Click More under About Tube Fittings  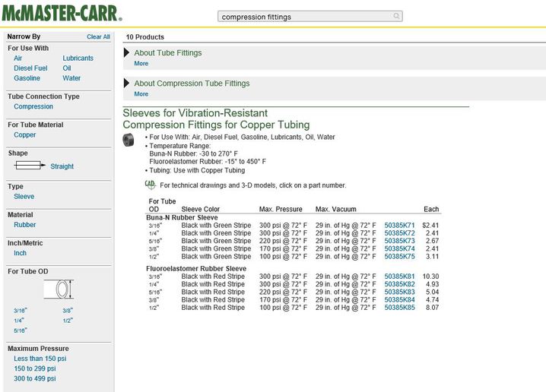141,63
